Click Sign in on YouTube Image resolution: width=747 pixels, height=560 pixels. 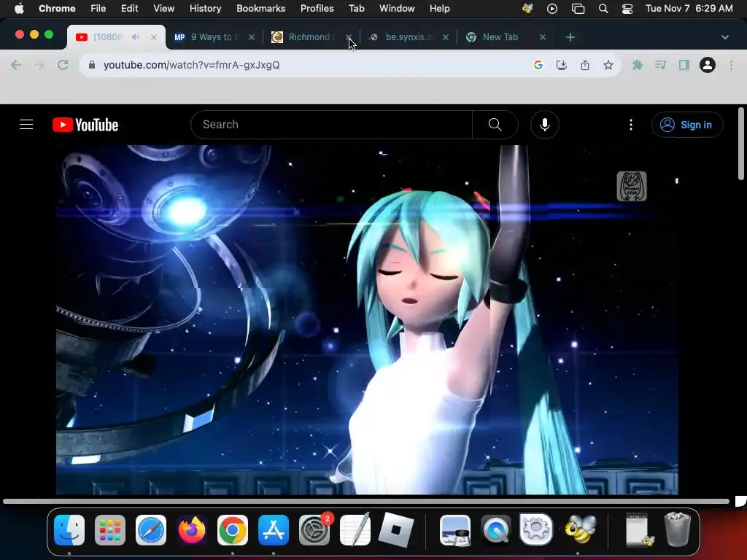pos(687,125)
